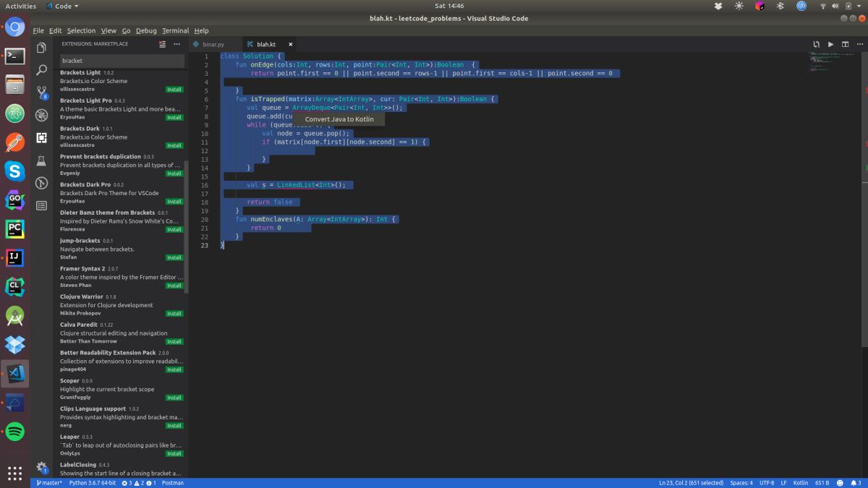Viewport: 868px width, 488px height.
Task: Open the Git graph circle icon in activity bar
Action: point(42,183)
